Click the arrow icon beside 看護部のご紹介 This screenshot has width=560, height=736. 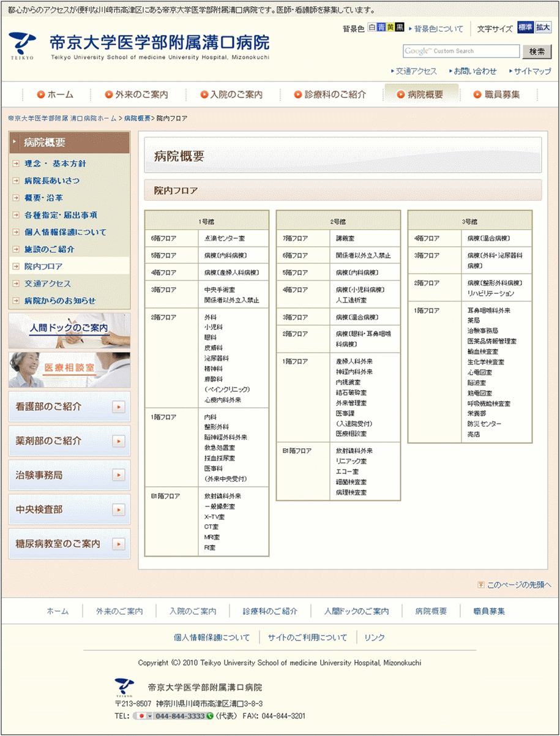point(119,407)
